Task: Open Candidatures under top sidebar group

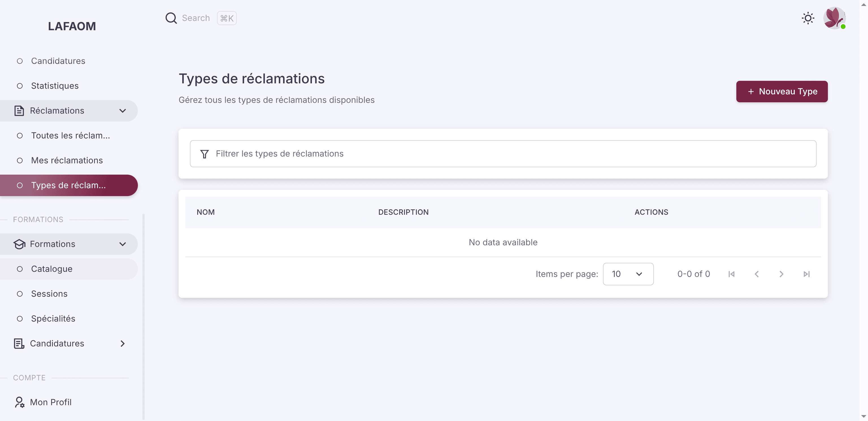Action: point(69,61)
